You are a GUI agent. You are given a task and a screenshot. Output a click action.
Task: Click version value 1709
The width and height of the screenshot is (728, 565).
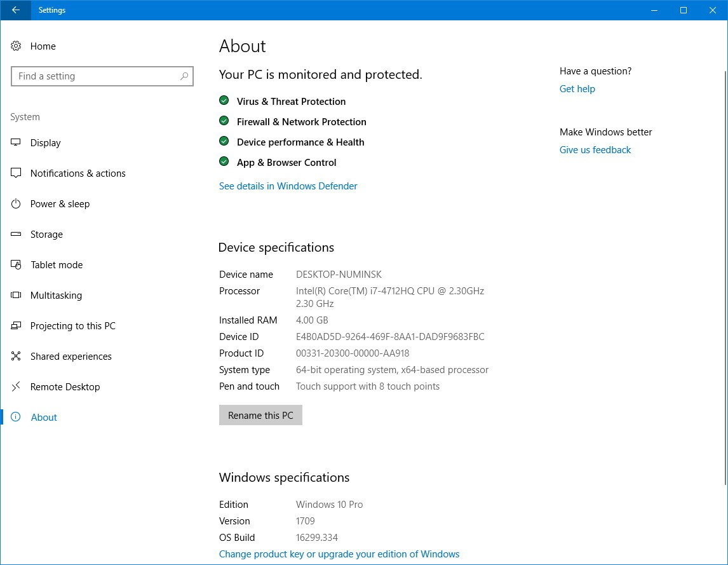click(x=305, y=521)
